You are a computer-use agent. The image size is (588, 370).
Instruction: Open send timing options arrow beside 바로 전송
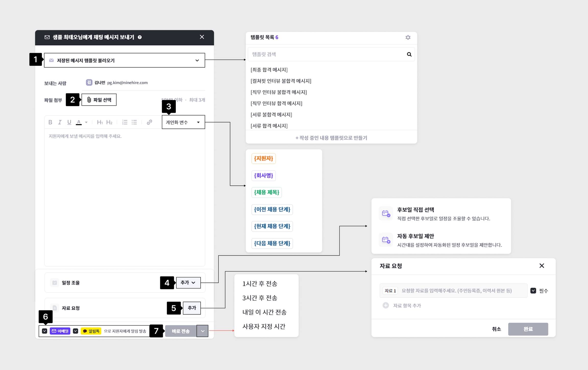click(x=202, y=331)
